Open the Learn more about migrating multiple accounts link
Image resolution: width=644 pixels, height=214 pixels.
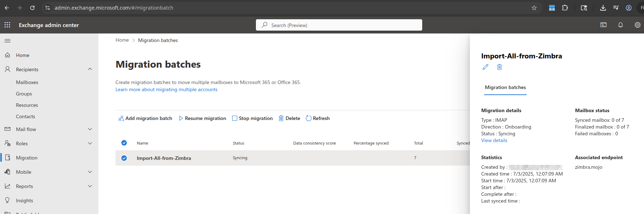166,90
